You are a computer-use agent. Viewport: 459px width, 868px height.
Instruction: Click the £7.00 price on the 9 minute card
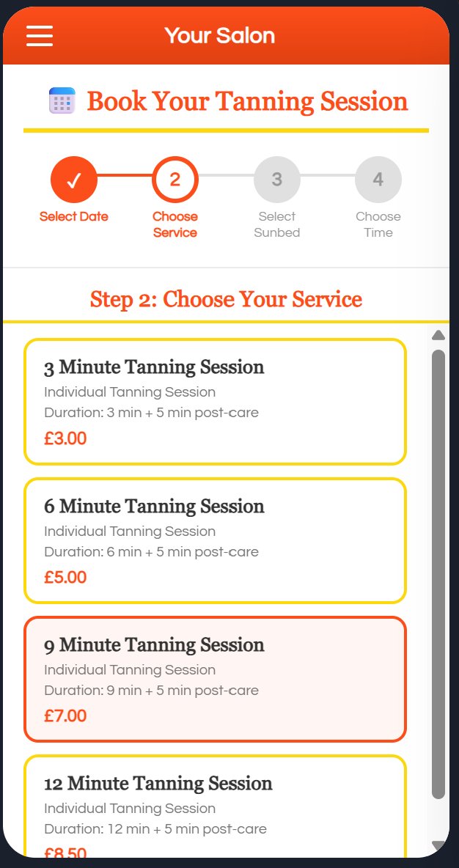(66, 716)
